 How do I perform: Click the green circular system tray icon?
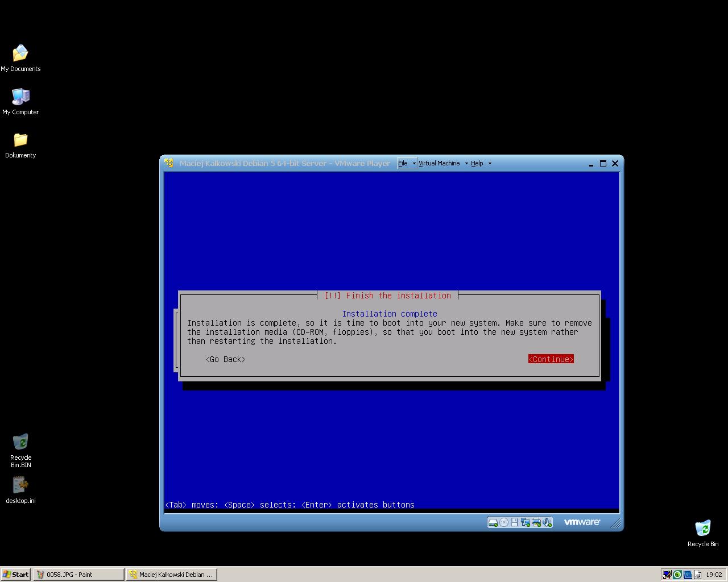[677, 575]
